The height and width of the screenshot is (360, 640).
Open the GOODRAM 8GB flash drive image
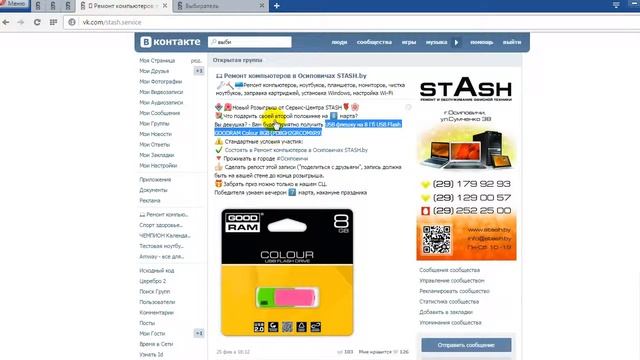[287, 273]
